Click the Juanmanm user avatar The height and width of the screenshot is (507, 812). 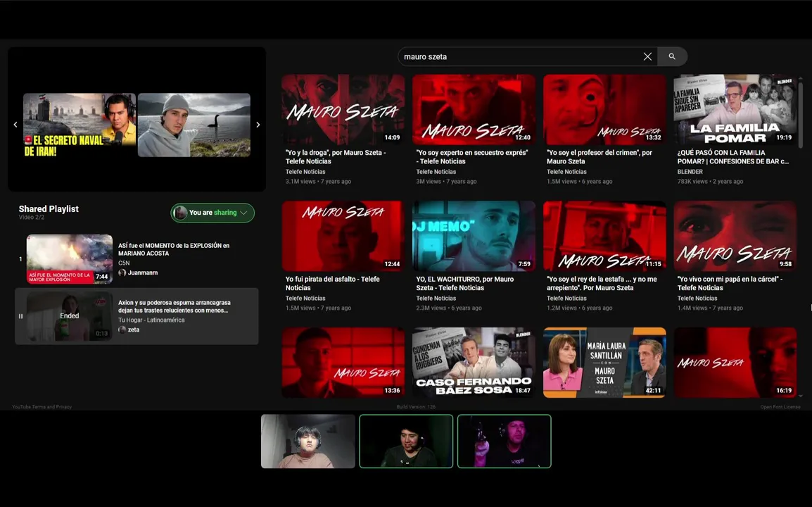click(x=122, y=273)
